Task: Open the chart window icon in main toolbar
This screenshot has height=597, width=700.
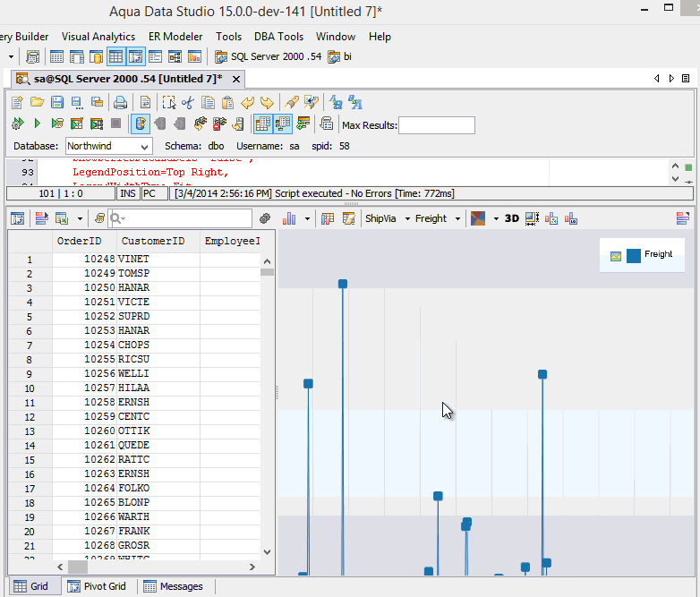Action: (194, 56)
